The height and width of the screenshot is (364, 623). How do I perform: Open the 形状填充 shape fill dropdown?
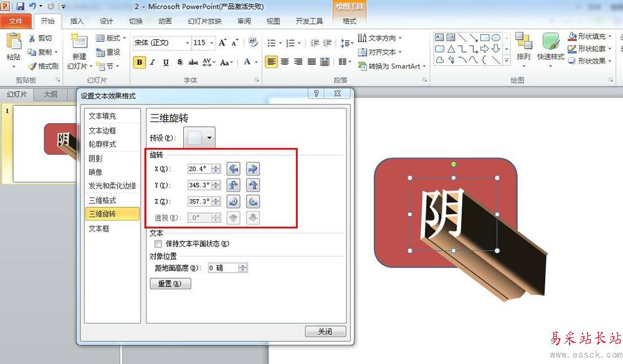click(x=589, y=37)
